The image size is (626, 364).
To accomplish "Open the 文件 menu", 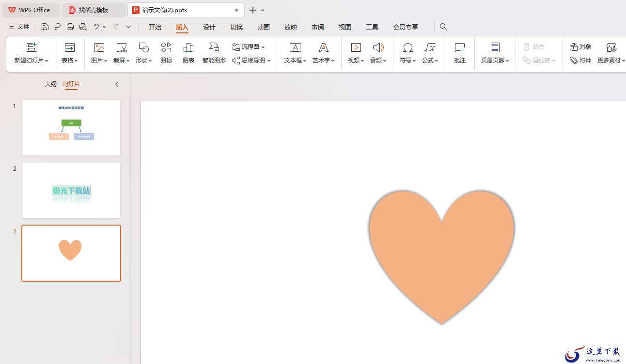I will [x=19, y=27].
